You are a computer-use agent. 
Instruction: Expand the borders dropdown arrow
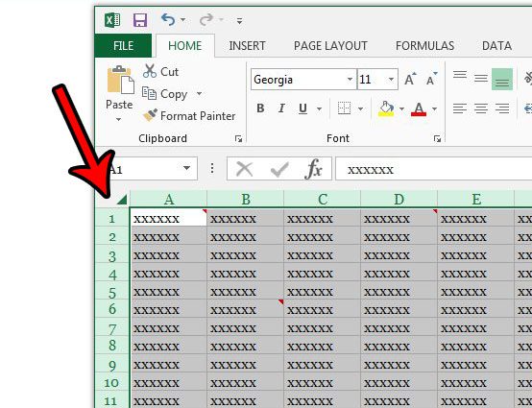[x=361, y=108]
